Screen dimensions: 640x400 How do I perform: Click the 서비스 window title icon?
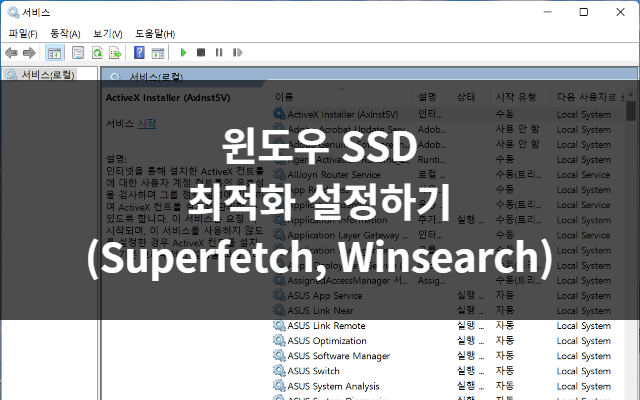[13, 12]
